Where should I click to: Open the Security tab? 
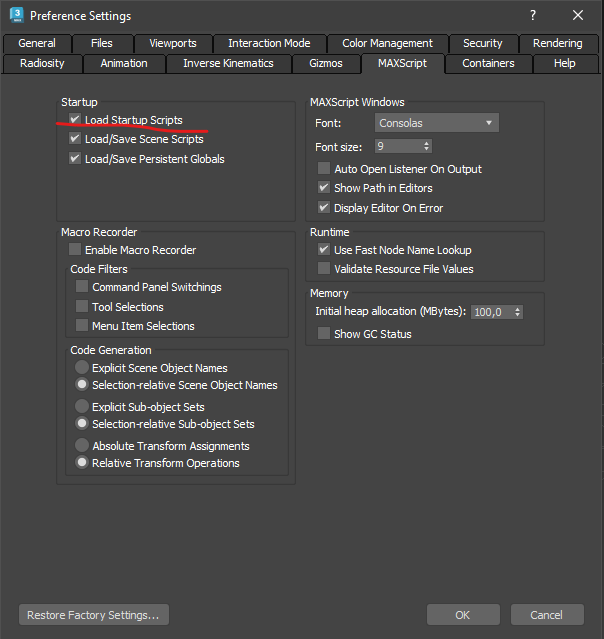point(483,43)
